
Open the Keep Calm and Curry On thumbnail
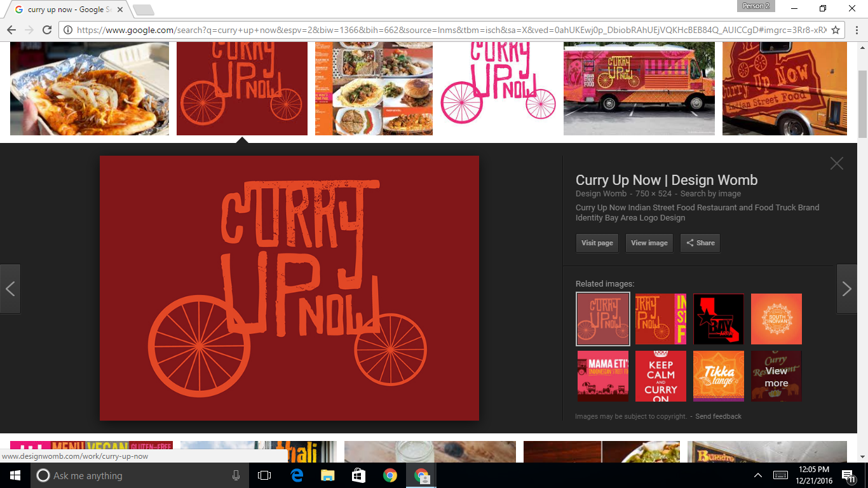click(x=661, y=376)
